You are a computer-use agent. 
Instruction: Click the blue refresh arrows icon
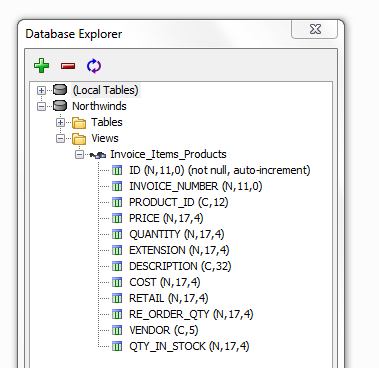[94, 66]
